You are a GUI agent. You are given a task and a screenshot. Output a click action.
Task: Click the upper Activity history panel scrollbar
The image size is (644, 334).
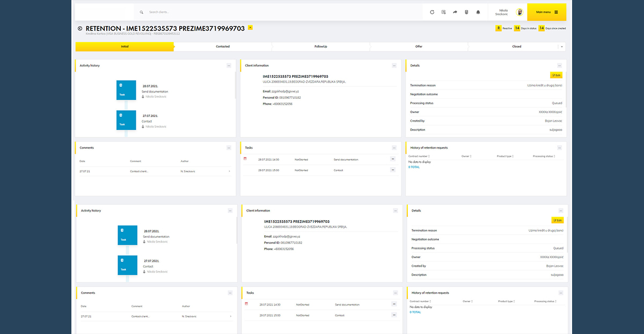[x=235, y=86]
